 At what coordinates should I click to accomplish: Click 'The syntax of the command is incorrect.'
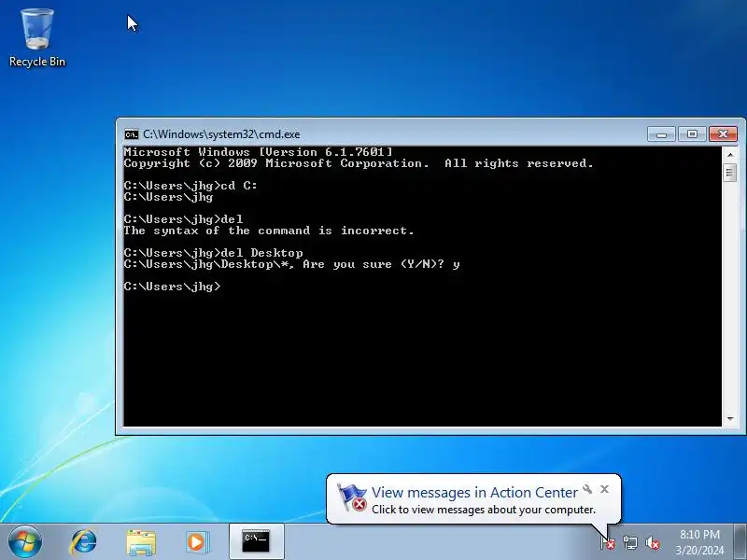pos(269,231)
